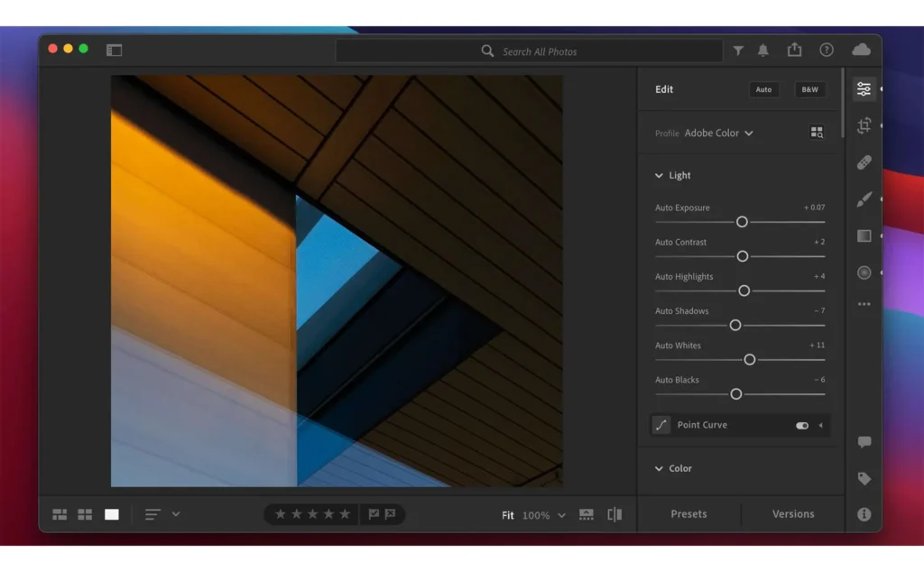The width and height of the screenshot is (924, 572).
Task: Select the Radial Gradient tool
Action: coord(864,272)
